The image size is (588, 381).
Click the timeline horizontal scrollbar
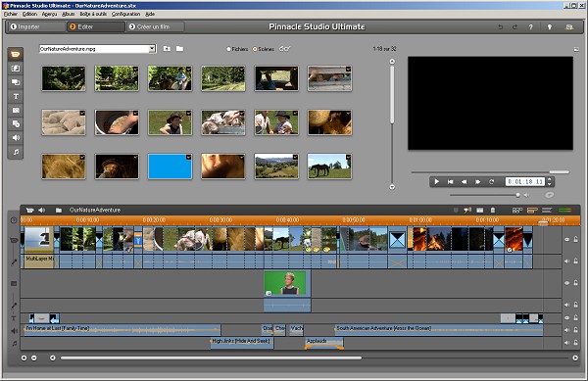pos(211,358)
